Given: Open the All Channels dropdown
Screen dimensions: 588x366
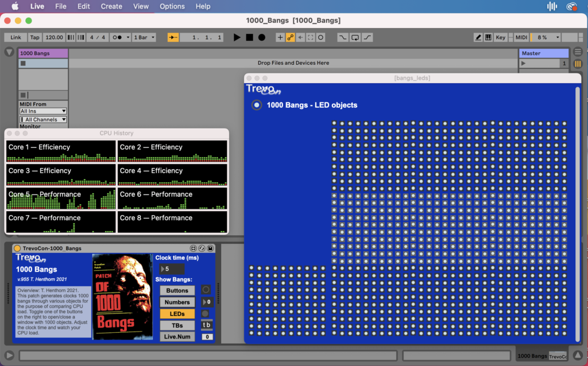Looking at the screenshot, I should [43, 119].
